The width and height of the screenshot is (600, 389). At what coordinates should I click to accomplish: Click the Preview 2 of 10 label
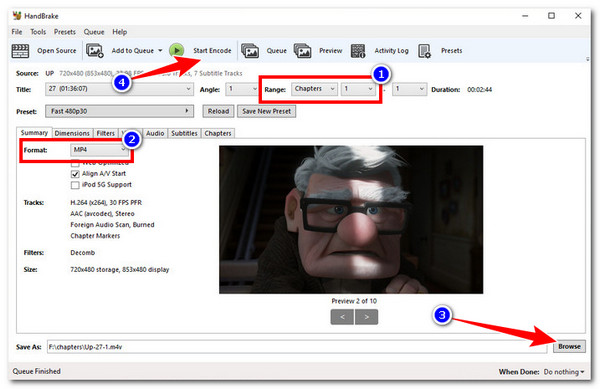pyautogui.click(x=354, y=301)
